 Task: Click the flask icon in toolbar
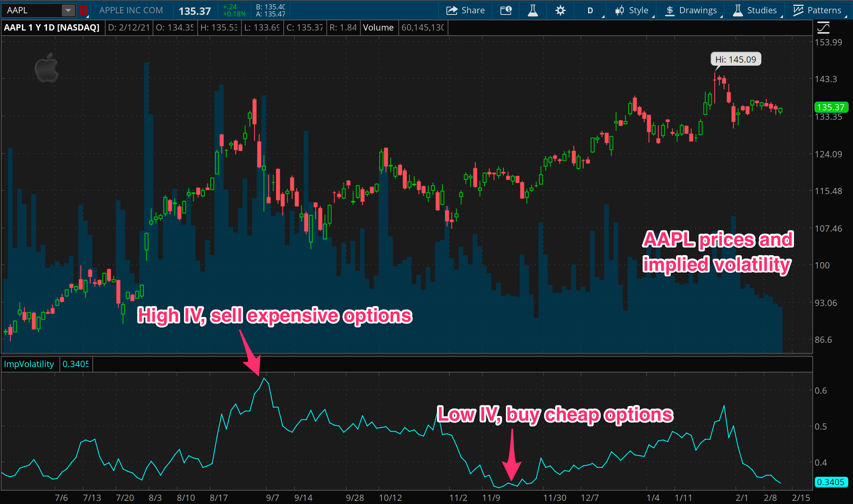[x=533, y=10]
